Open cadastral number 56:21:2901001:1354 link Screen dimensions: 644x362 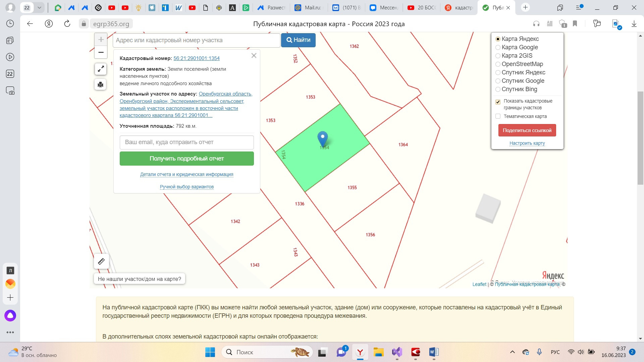click(x=197, y=58)
